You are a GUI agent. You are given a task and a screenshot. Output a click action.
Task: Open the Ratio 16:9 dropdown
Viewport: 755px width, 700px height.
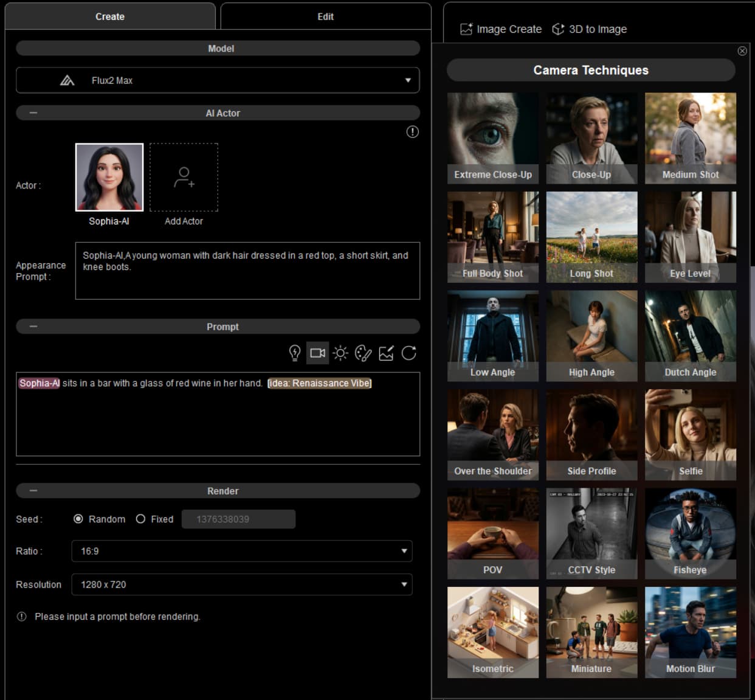pos(242,551)
